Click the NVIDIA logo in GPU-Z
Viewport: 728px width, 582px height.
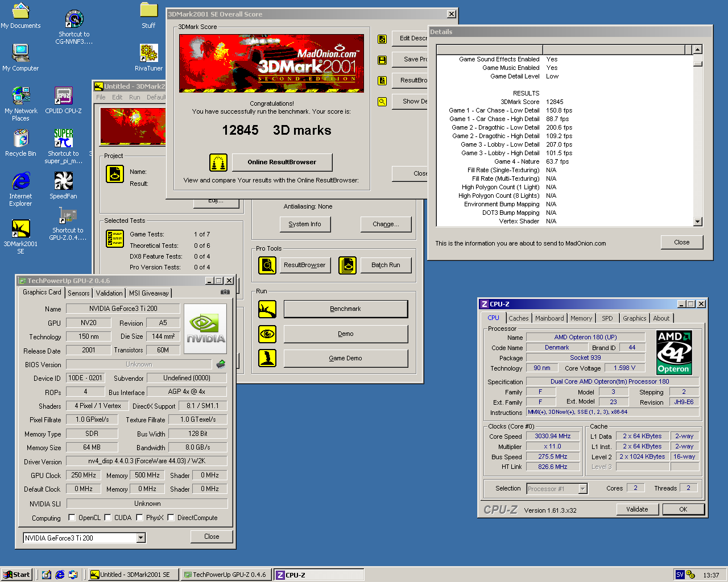pos(205,329)
